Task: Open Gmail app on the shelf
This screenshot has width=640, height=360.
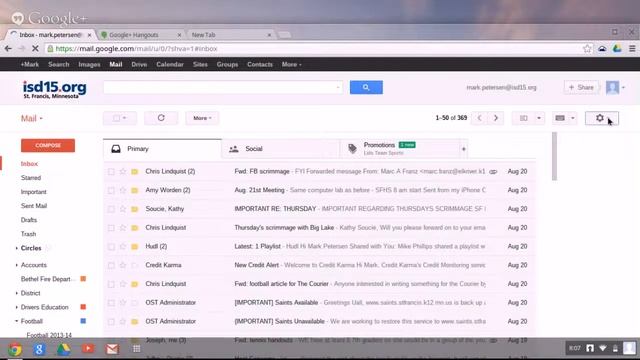Action: click(x=112, y=349)
